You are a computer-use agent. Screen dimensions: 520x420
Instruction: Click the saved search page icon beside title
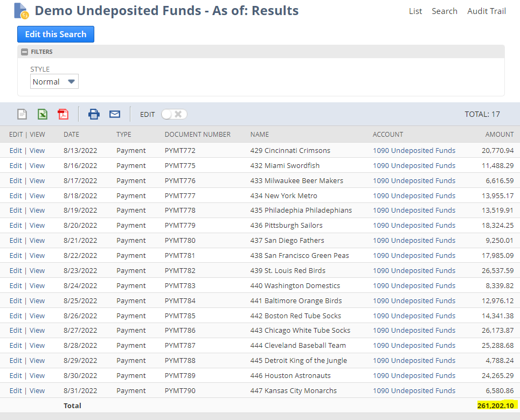tap(21, 11)
